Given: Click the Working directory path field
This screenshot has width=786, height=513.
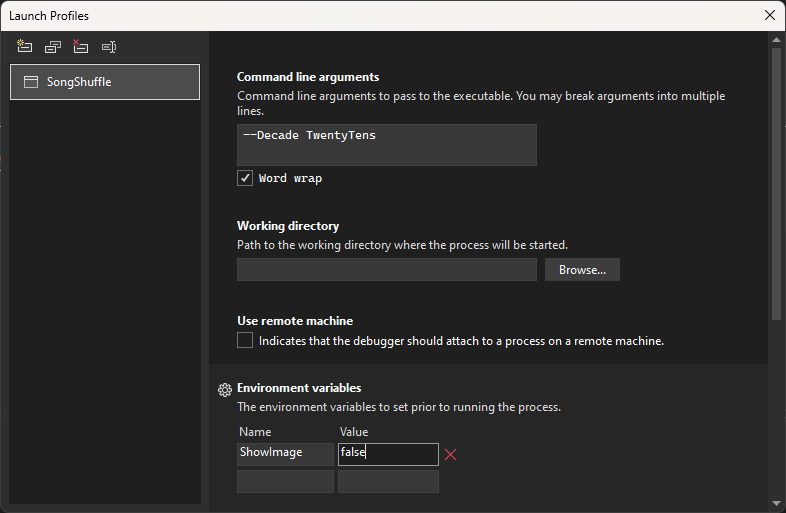Looking at the screenshot, I should click(x=386, y=270).
